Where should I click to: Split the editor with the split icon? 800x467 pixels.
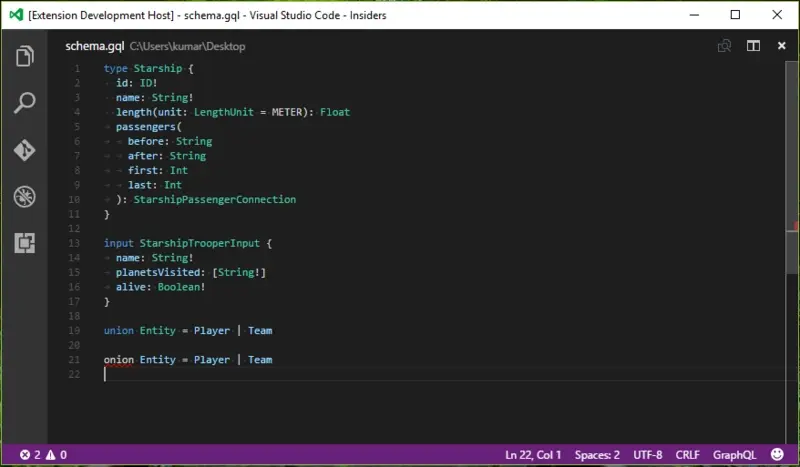pyautogui.click(x=753, y=46)
